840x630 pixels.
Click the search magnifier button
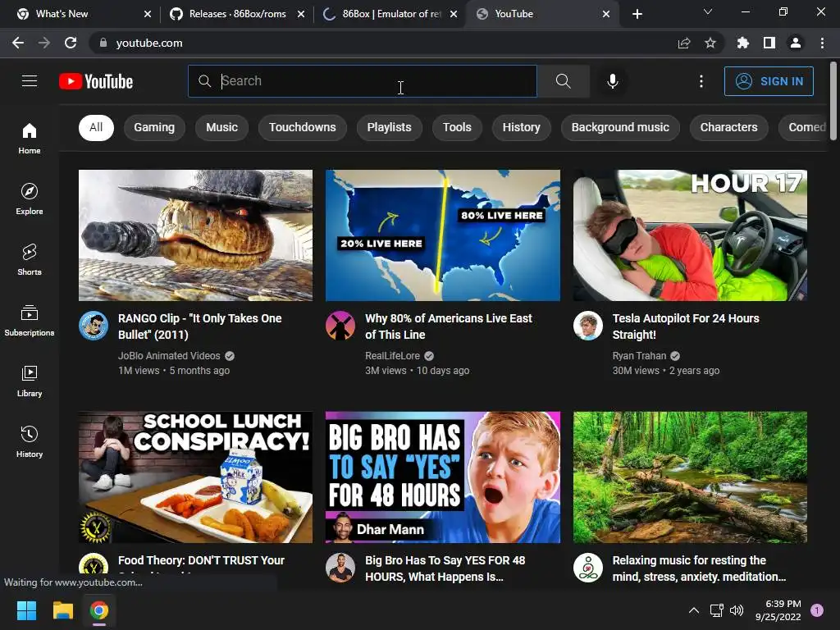563,81
